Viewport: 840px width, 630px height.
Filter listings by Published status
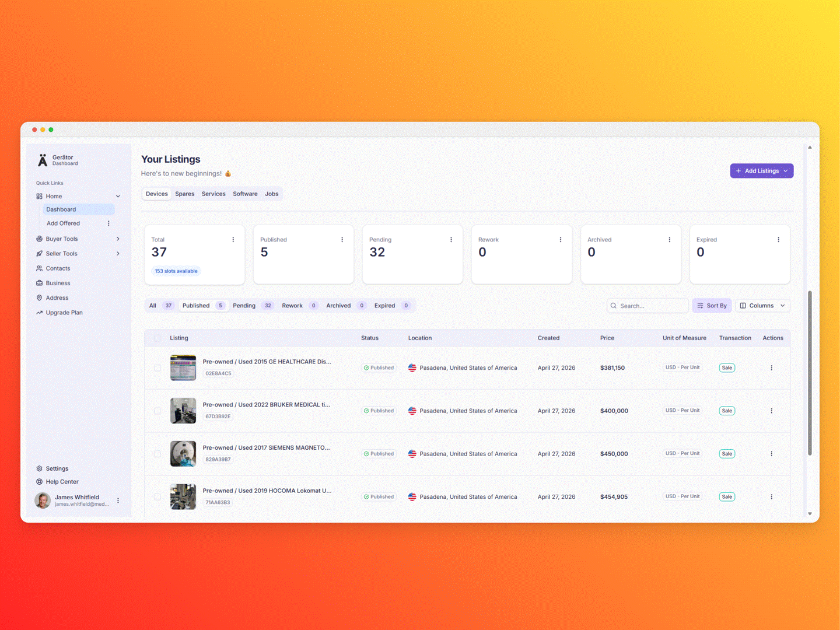pyautogui.click(x=203, y=306)
